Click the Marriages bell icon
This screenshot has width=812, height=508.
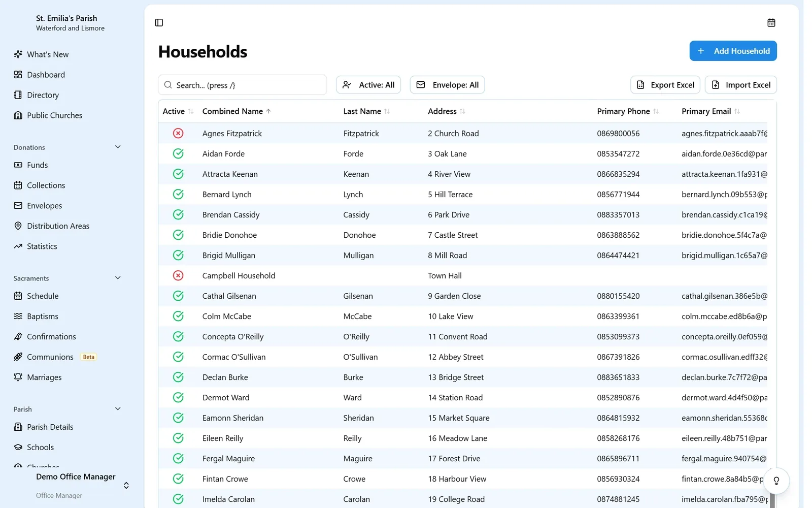point(18,377)
